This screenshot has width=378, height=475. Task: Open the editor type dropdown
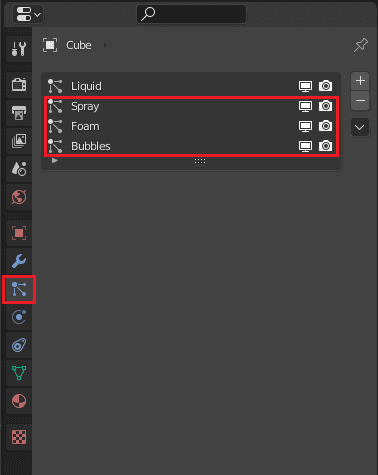tap(28, 14)
